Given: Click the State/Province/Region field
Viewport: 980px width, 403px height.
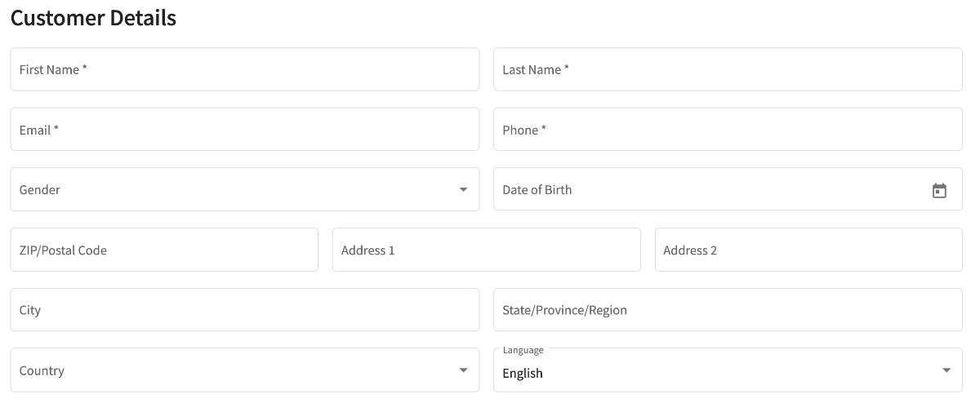Looking at the screenshot, I should coord(727,310).
